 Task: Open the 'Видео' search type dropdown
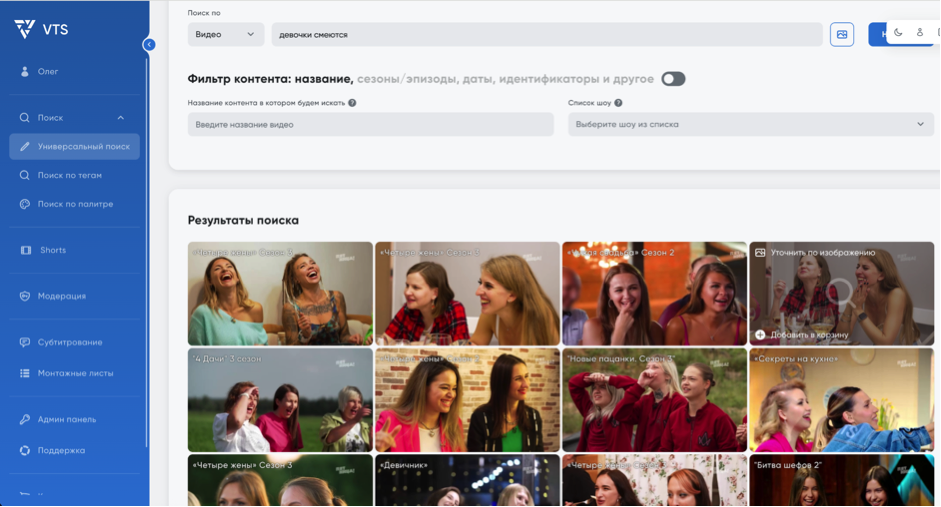pos(226,35)
